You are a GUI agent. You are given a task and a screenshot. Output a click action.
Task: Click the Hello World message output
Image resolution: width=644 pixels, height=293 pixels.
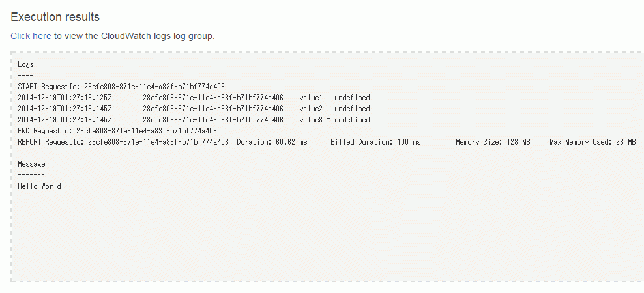[39, 186]
